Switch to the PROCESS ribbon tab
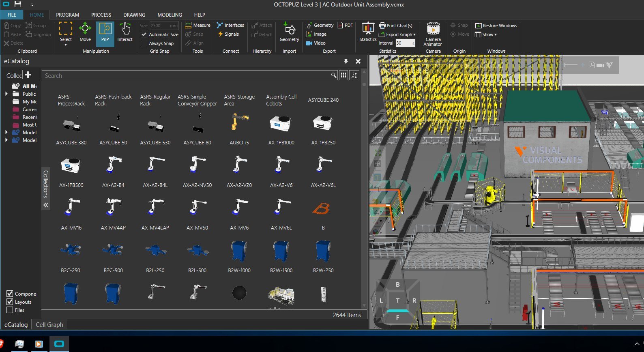The width and height of the screenshot is (644, 352). point(101,15)
